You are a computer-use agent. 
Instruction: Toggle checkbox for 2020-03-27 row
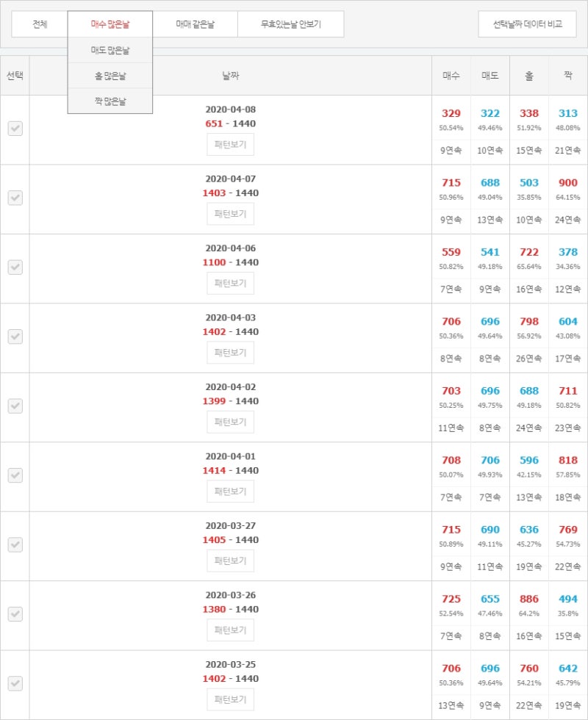click(x=15, y=544)
